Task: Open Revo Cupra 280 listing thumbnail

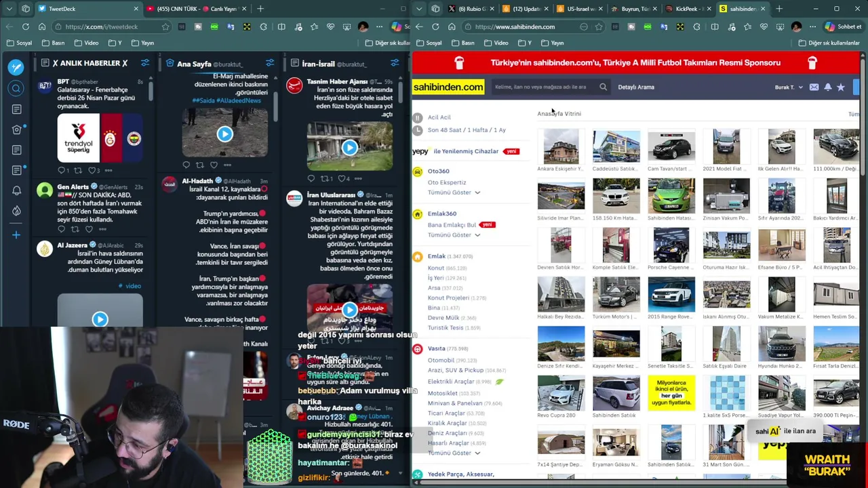Action: point(561,393)
